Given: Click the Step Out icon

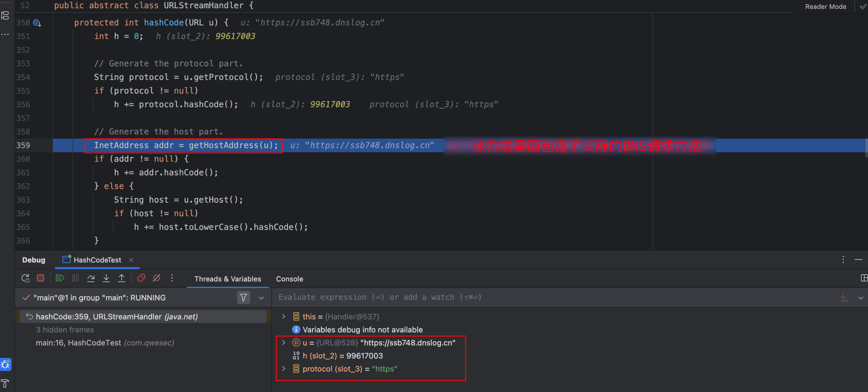Looking at the screenshot, I should pyautogui.click(x=121, y=278).
